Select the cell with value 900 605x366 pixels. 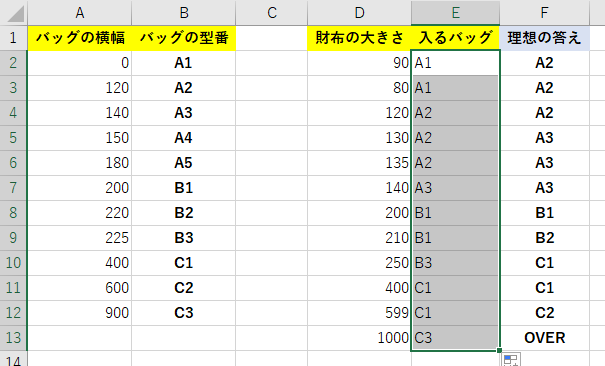[79, 313]
